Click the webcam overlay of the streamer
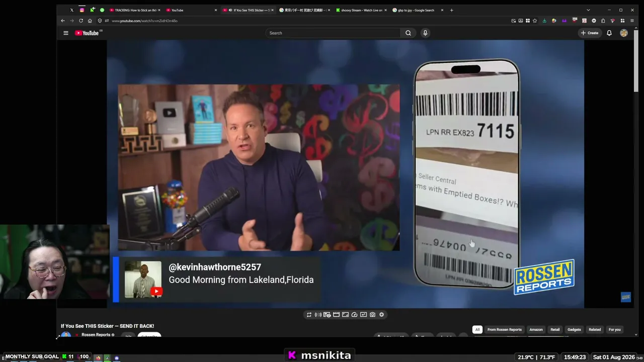Viewport: 644px width, 362px height. tap(54, 262)
